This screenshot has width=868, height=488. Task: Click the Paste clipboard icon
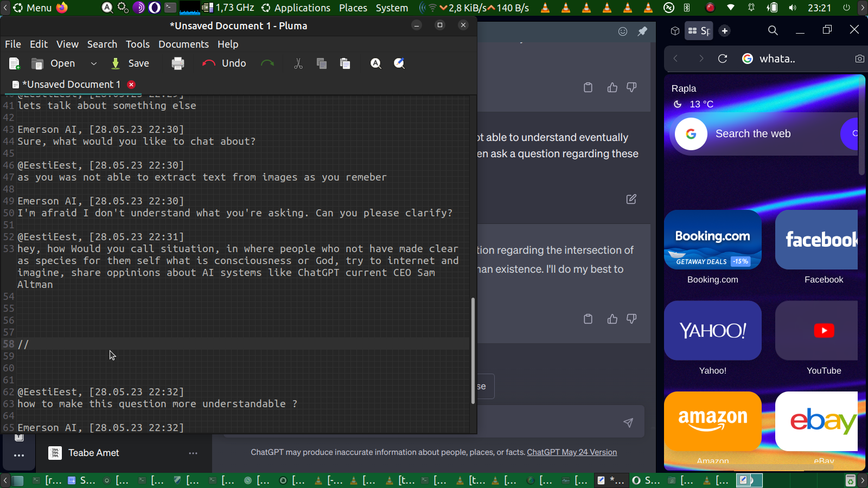click(x=345, y=63)
